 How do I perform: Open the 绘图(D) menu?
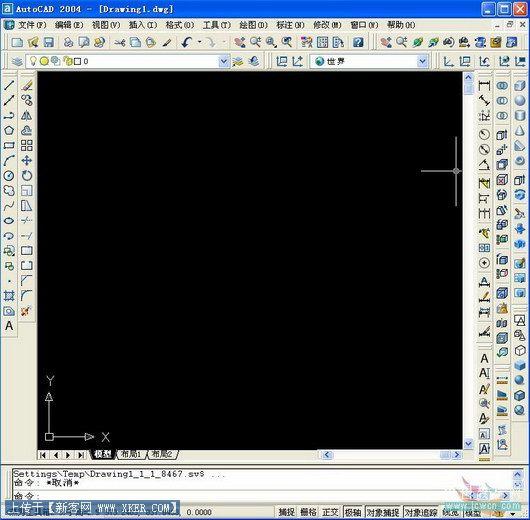[x=254, y=25]
